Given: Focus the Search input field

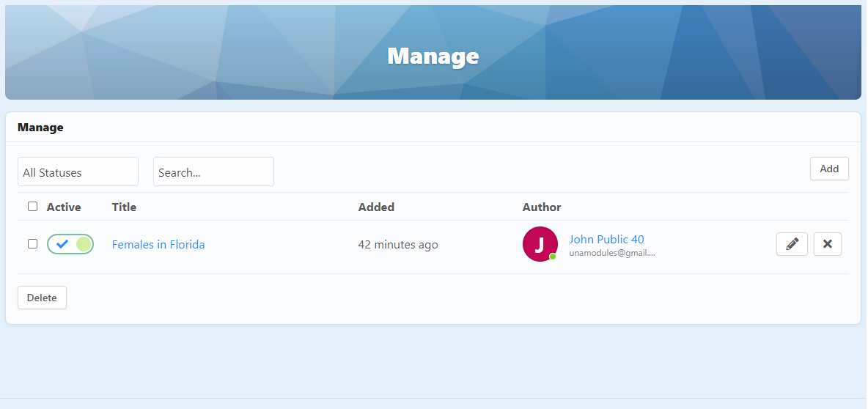Looking at the screenshot, I should (213, 172).
